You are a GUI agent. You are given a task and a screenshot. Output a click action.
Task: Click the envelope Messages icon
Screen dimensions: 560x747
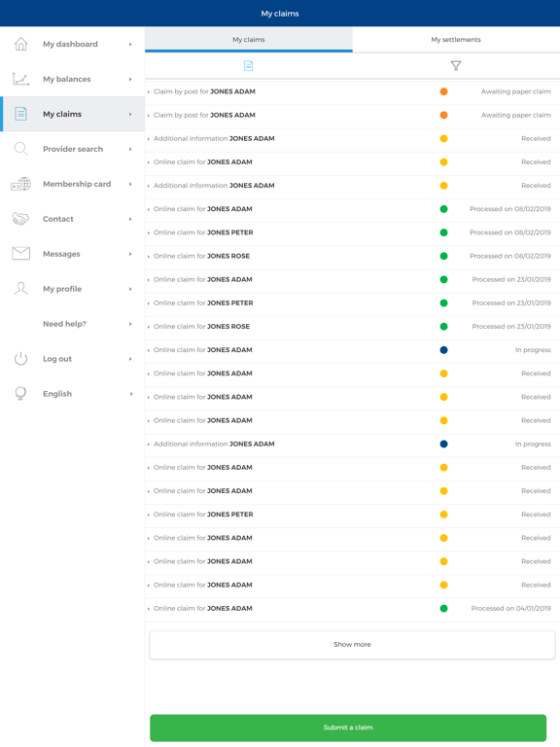[21, 254]
